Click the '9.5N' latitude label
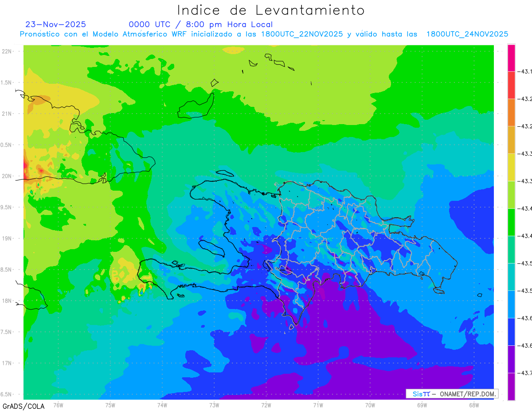Image resolution: width=532 pixels, height=411 pixels. pos(7,207)
